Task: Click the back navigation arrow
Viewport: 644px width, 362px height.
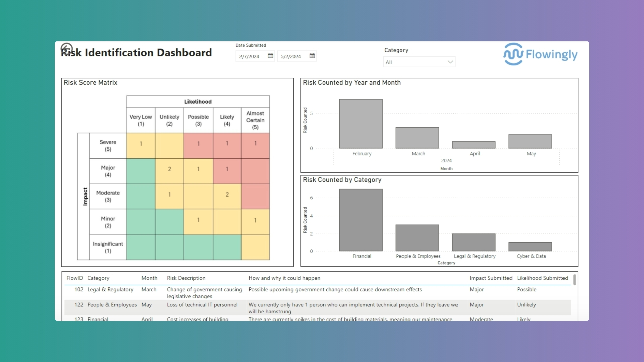Action: click(66, 48)
